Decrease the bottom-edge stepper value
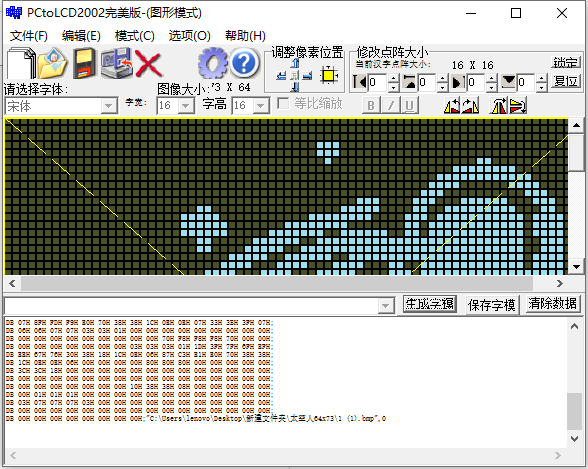588x469 pixels. point(541,87)
